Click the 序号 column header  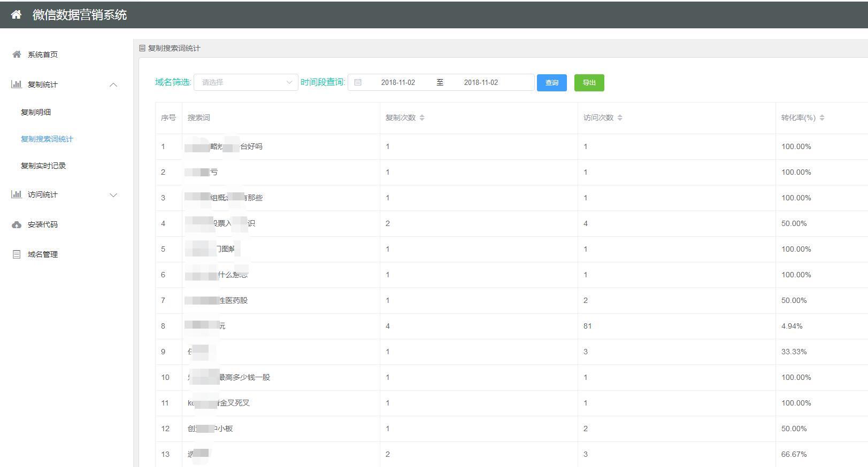point(168,118)
